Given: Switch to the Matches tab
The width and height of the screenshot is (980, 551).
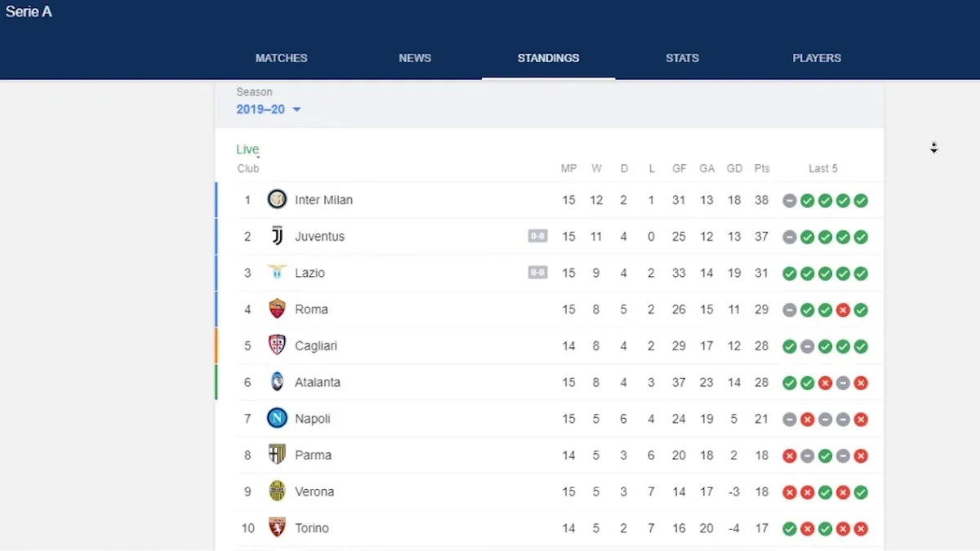Looking at the screenshot, I should [x=281, y=58].
